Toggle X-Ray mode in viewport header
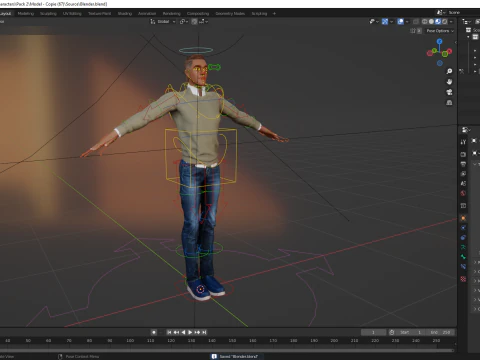 coord(416,21)
